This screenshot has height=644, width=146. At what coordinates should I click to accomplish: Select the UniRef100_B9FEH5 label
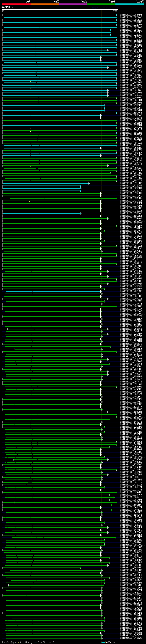pos(131,183)
